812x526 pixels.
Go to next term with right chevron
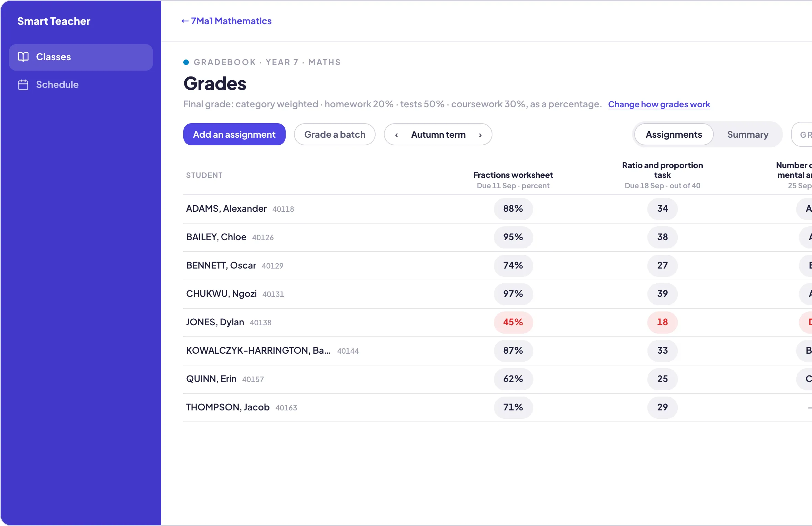click(x=480, y=135)
